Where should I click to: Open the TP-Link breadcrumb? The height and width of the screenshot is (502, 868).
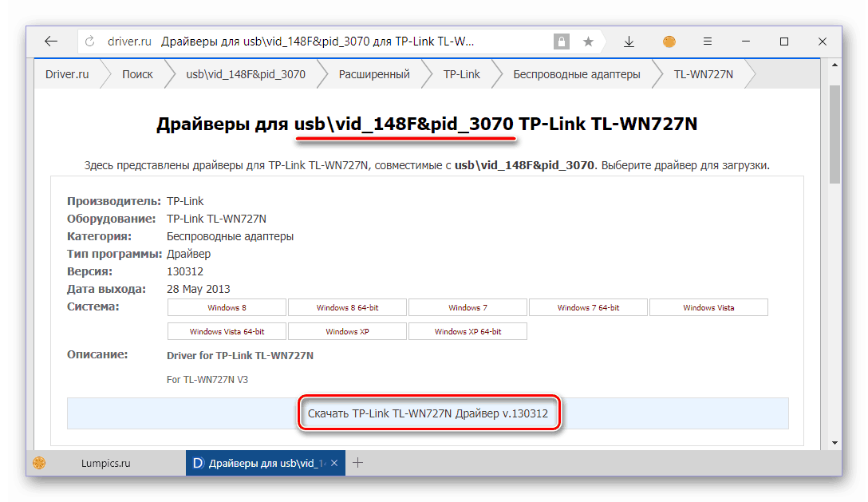tap(462, 74)
